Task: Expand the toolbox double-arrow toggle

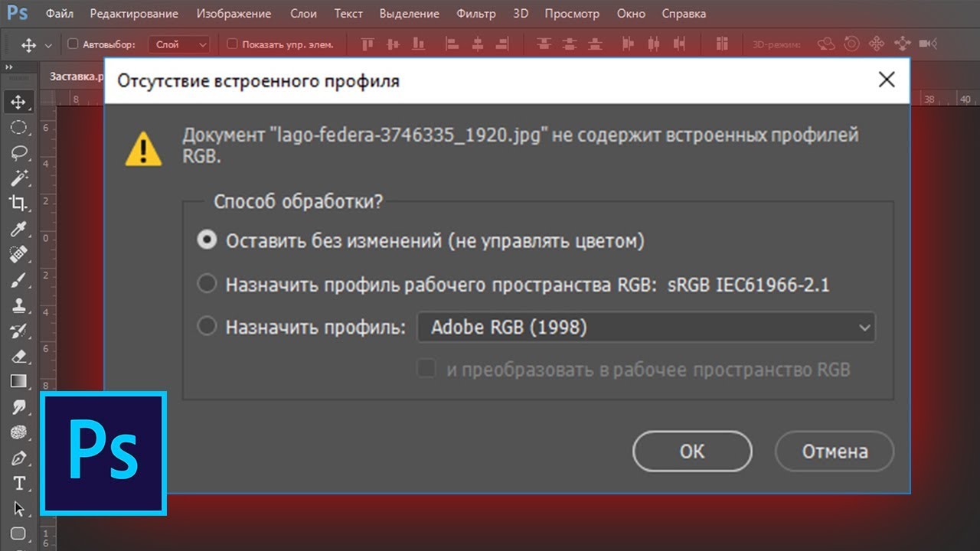Action: [x=9, y=67]
